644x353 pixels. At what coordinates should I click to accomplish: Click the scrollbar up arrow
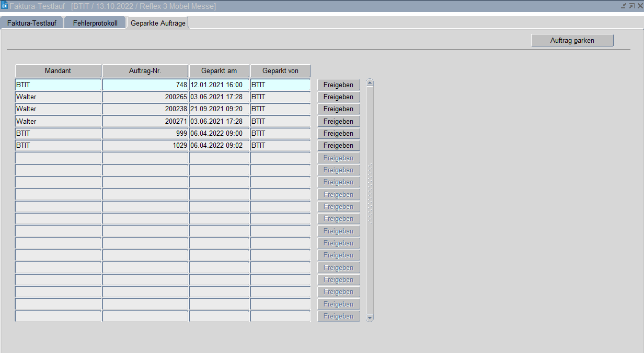point(370,83)
